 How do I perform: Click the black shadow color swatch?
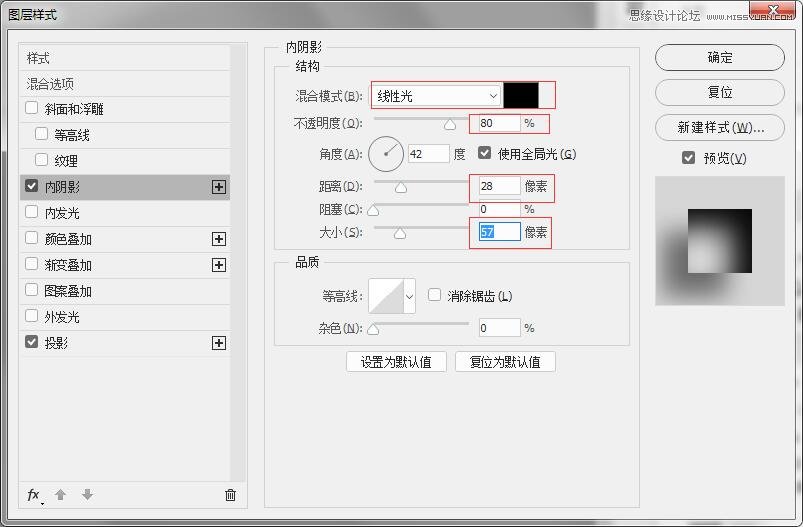pyautogui.click(x=521, y=96)
